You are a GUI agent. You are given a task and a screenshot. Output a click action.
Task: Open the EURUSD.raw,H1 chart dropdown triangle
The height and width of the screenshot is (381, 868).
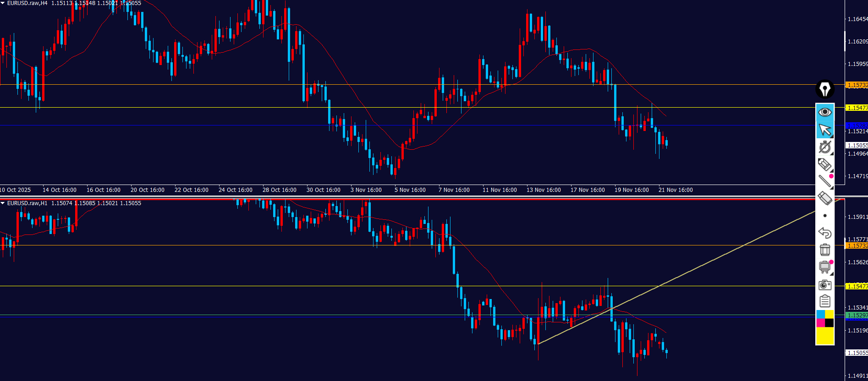[3, 203]
